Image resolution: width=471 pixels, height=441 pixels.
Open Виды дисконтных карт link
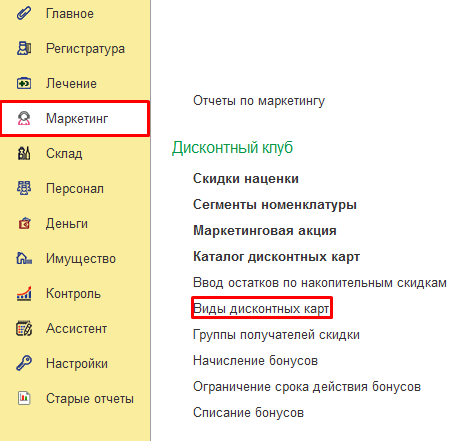pos(261,309)
